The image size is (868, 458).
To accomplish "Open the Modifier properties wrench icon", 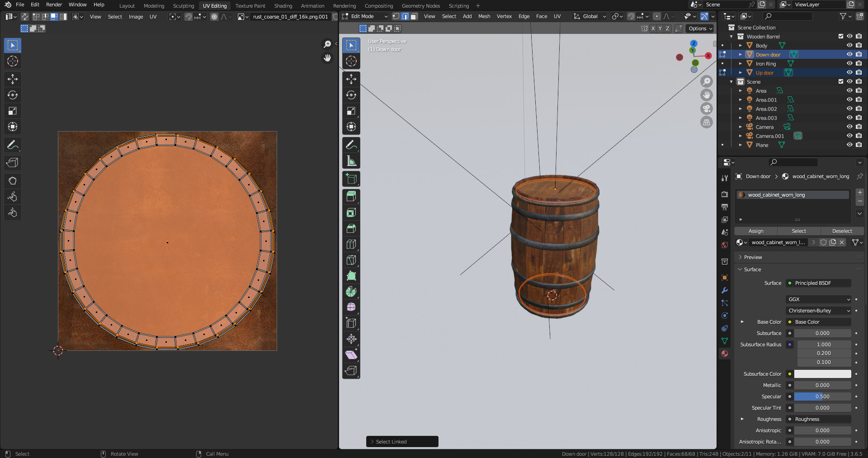I will [x=725, y=290].
